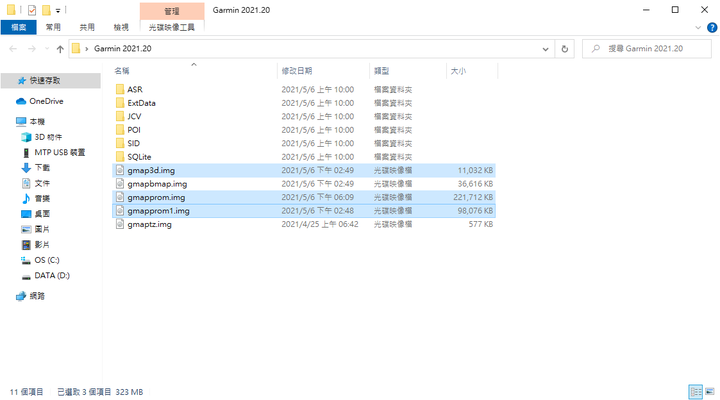Expand the address bar history dropdown
The width and height of the screenshot is (720, 400).
click(x=545, y=49)
